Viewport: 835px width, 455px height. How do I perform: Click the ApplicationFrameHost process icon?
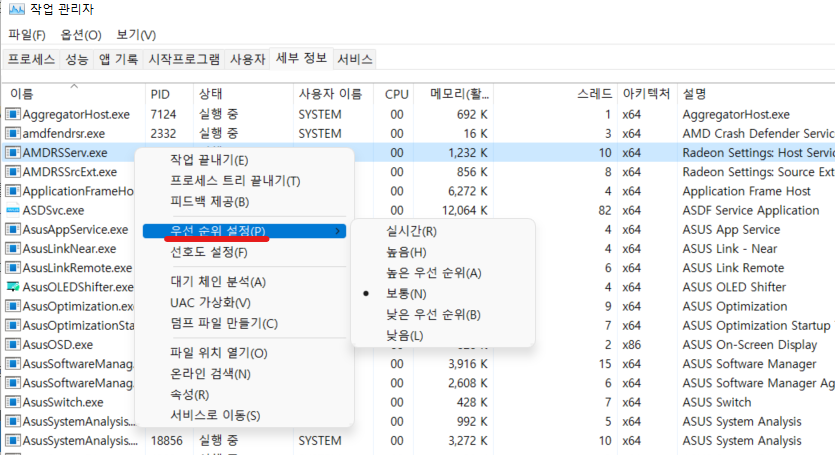click(13, 191)
